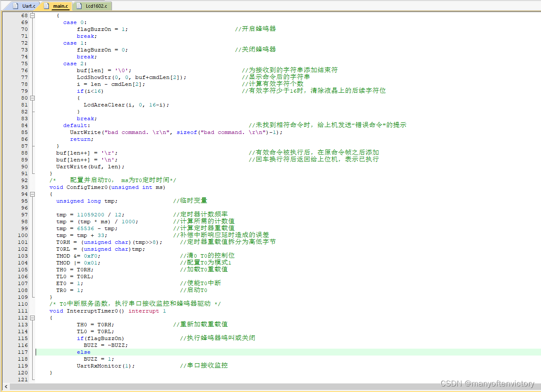
Task: Click the 'case 2:' statement
Action: point(75,64)
